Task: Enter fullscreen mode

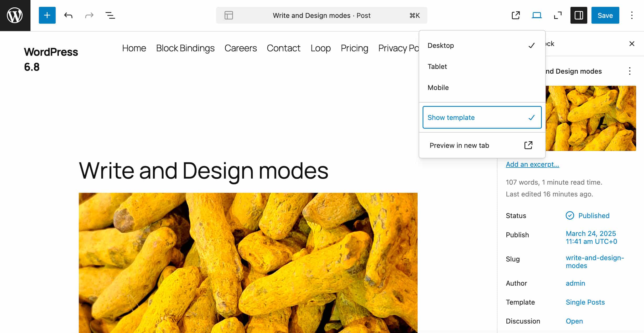Action: (x=557, y=15)
